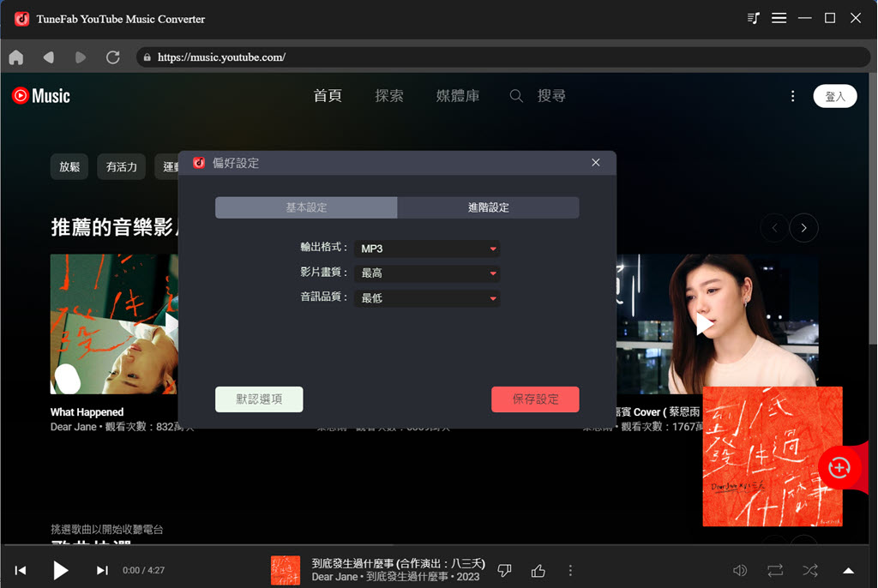The image size is (878, 588).
Task: Toggle the volume speaker icon
Action: coord(740,570)
